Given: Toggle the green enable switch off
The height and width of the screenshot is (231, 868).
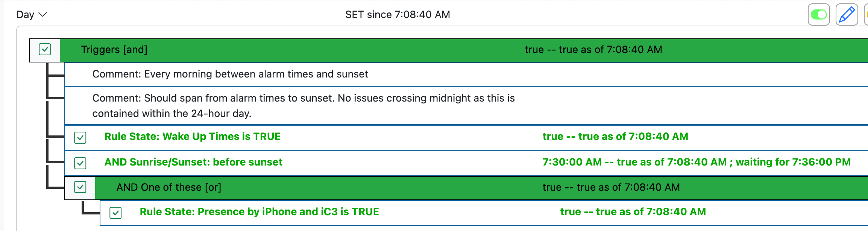Looking at the screenshot, I should click(819, 15).
